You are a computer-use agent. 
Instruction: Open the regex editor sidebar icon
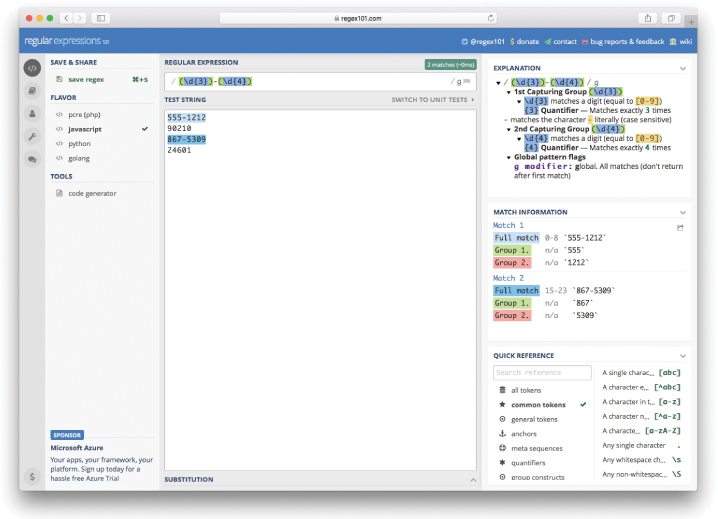click(32, 68)
